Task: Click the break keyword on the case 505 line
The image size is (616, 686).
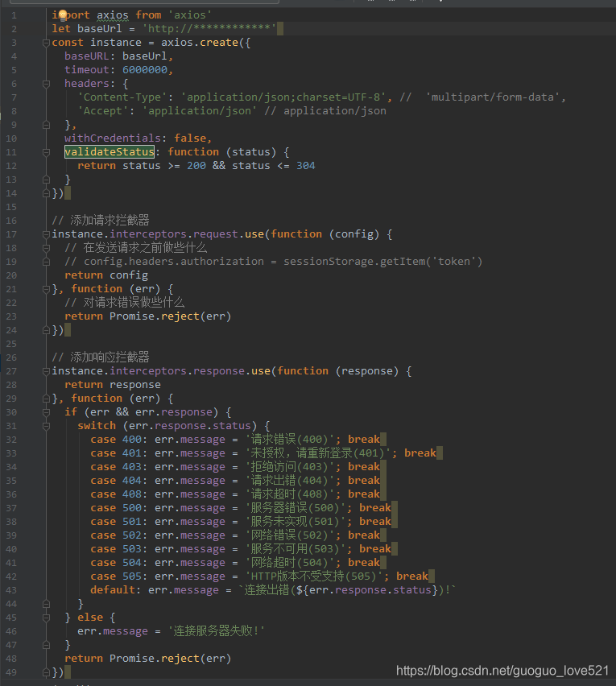Action: pyautogui.click(x=411, y=576)
